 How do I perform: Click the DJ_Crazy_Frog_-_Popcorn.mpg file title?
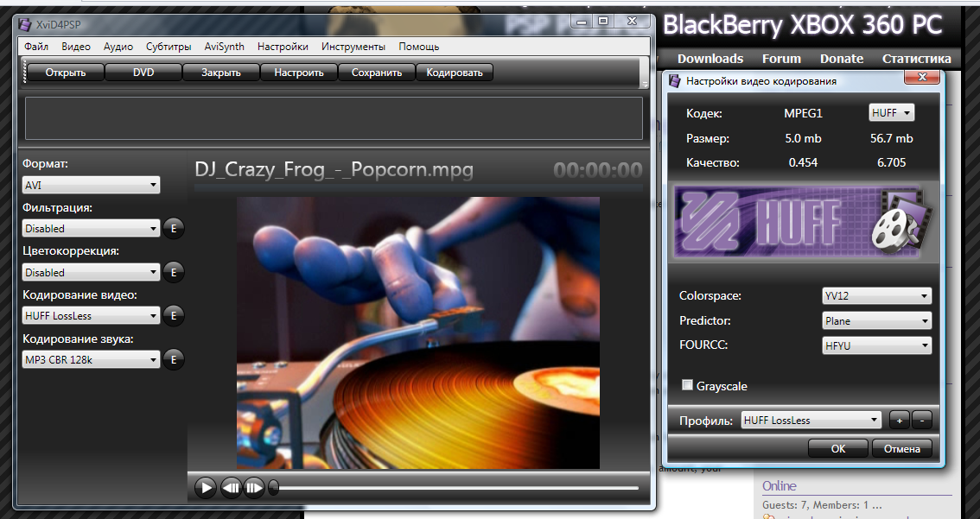[334, 170]
